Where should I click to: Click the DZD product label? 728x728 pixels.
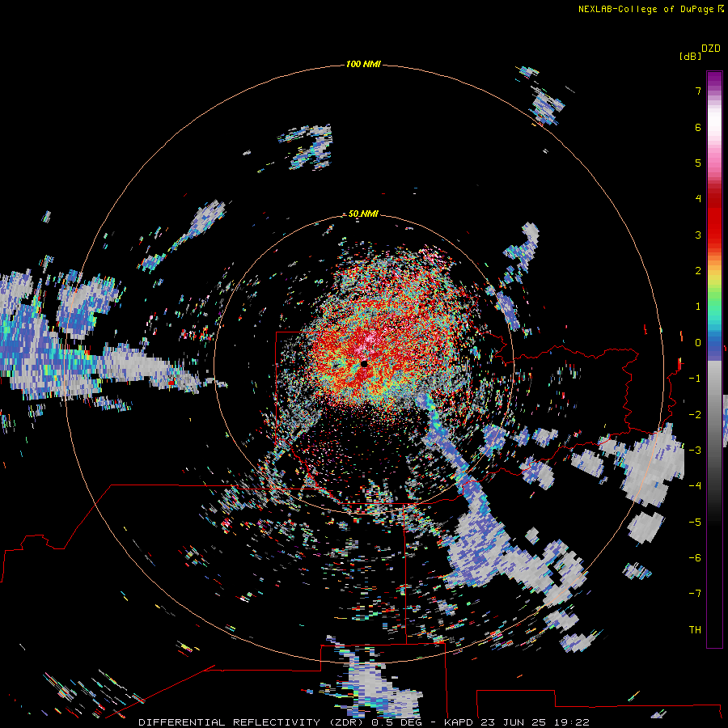pyautogui.click(x=711, y=49)
